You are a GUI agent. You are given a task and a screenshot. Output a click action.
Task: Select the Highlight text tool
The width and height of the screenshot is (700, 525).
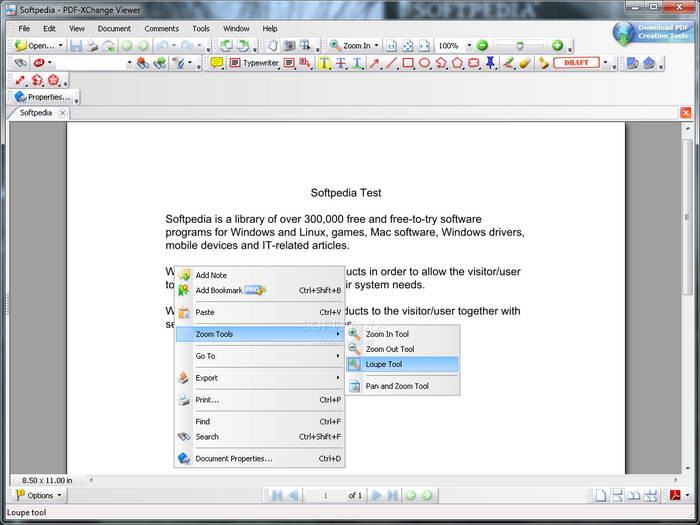coord(324,63)
